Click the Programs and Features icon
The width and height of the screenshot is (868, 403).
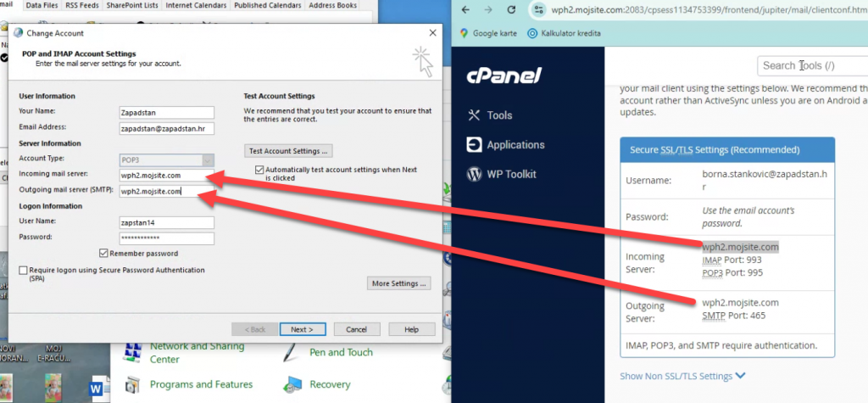tap(132, 384)
